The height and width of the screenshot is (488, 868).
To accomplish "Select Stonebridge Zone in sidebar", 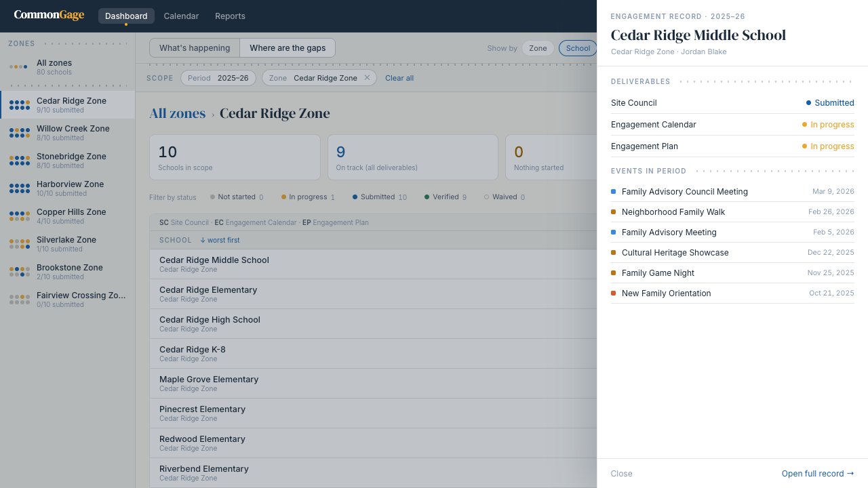I will click(x=68, y=161).
